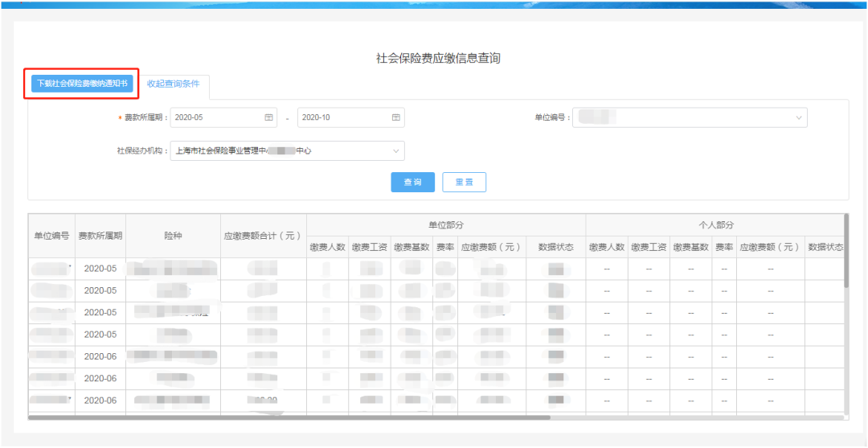
Task: Click the vertical scrollbar of the results table
Action: 845,250
